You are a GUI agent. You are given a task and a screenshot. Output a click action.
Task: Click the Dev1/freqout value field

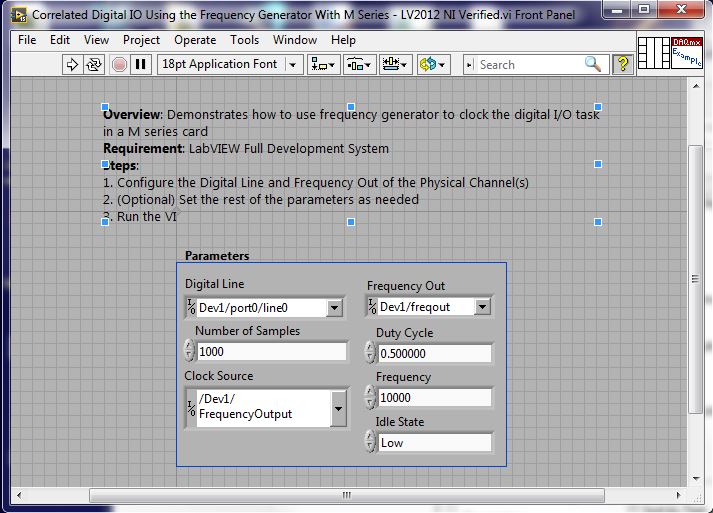pyautogui.click(x=426, y=307)
